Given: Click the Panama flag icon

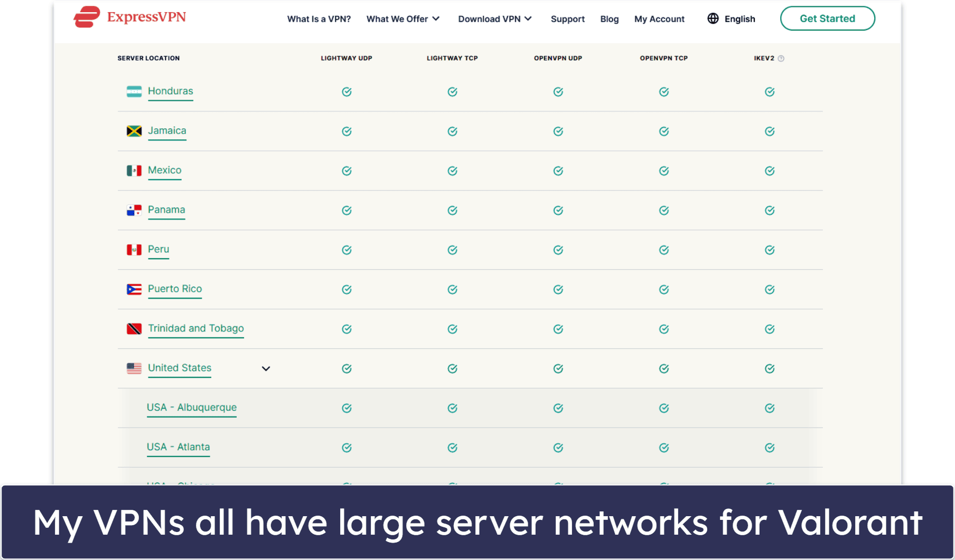Looking at the screenshot, I should (134, 210).
